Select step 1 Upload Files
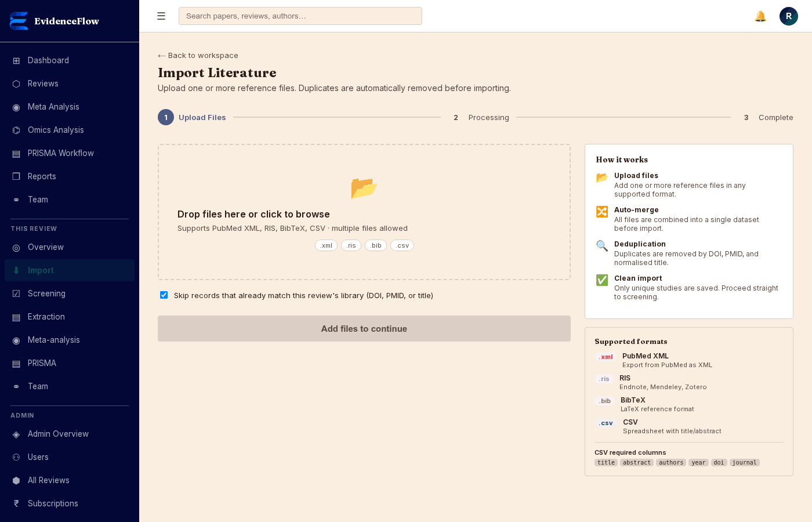Screen dimensions: 812x522 click(192, 117)
